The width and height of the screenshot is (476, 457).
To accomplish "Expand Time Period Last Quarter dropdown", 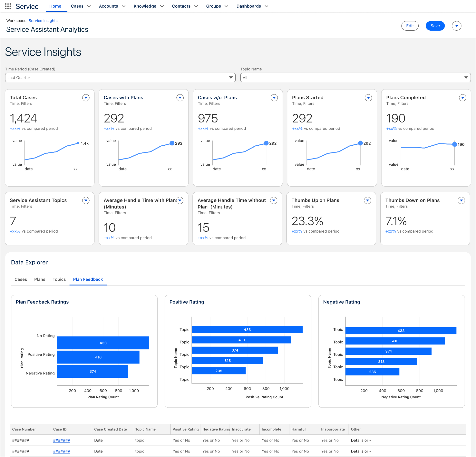I will (120, 78).
